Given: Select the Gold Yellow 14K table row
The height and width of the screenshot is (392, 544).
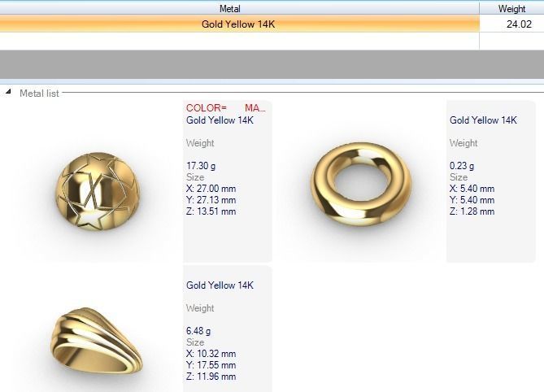Looking at the screenshot, I should [x=272, y=24].
